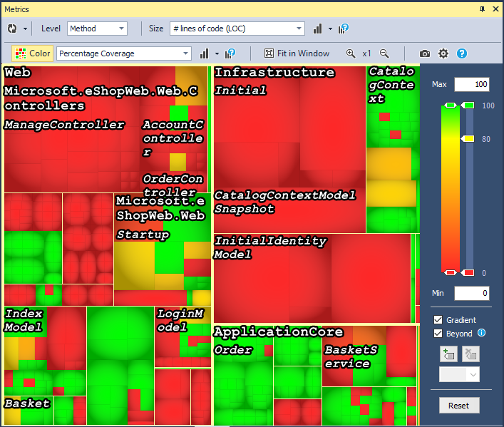Click the yellow 80 threshold slider handle
Image resolution: width=504 pixels, height=427 pixels.
click(468, 138)
